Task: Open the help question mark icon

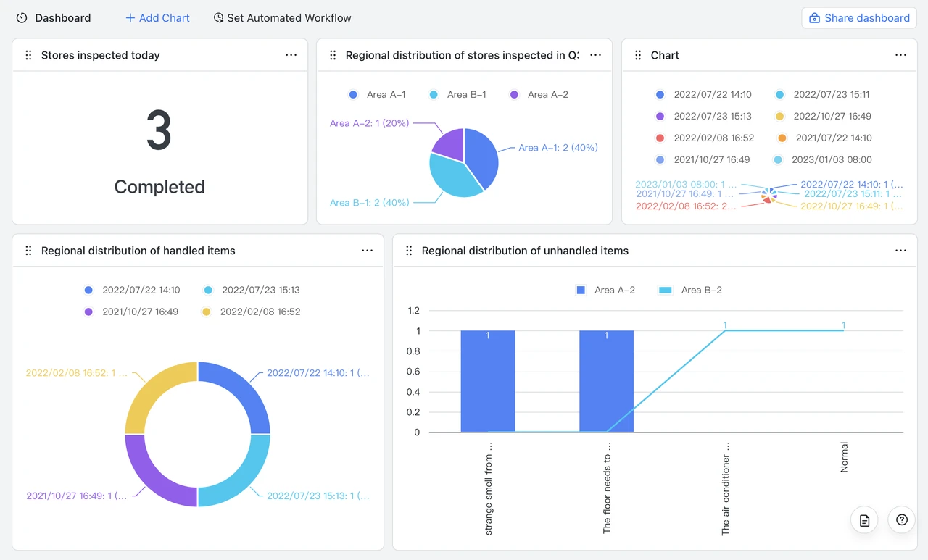Action: [902, 520]
